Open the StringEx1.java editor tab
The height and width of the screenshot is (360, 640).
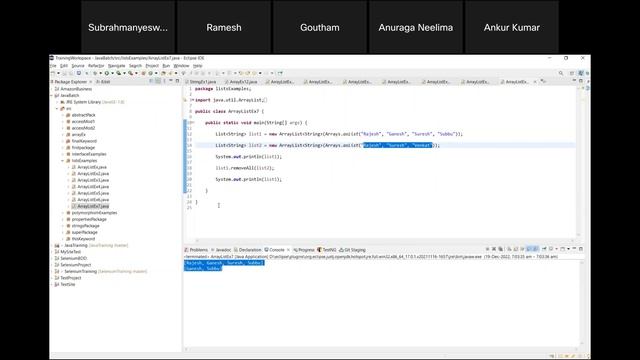pyautogui.click(x=200, y=82)
